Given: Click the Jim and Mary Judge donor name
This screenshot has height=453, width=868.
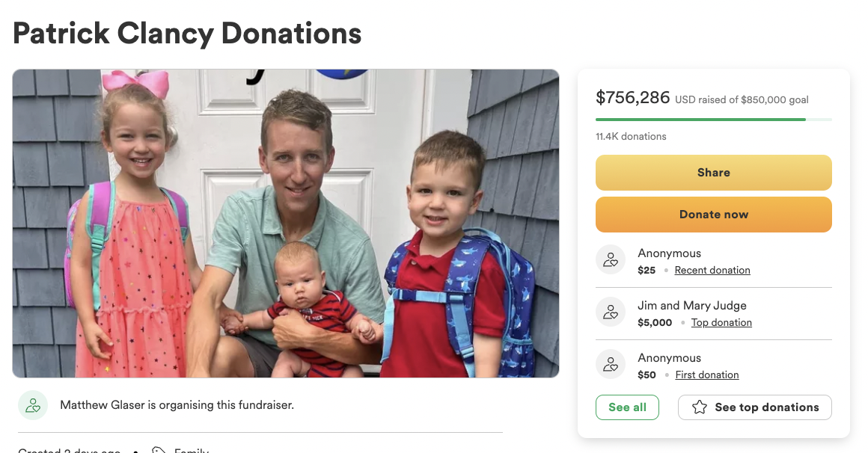Looking at the screenshot, I should (692, 305).
